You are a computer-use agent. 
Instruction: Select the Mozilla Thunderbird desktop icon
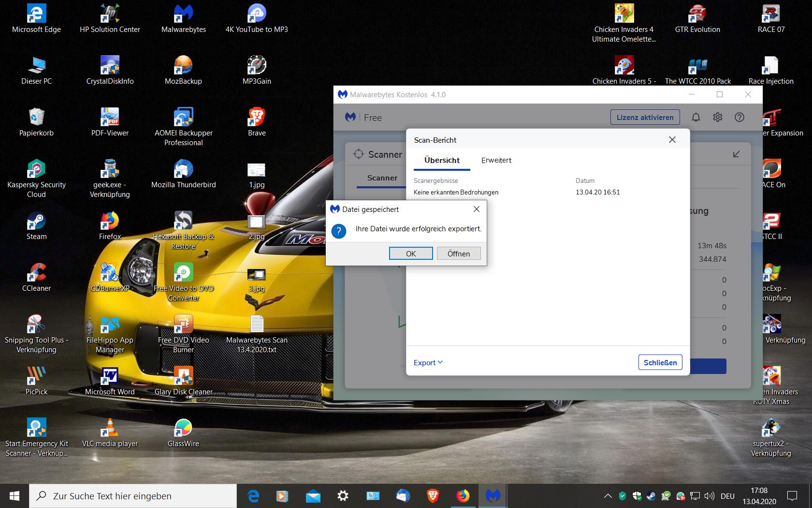click(184, 174)
